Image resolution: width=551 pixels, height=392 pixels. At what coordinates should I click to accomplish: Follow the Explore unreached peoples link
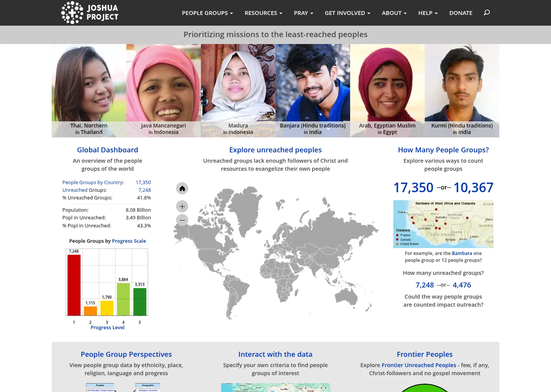pyautogui.click(x=275, y=150)
